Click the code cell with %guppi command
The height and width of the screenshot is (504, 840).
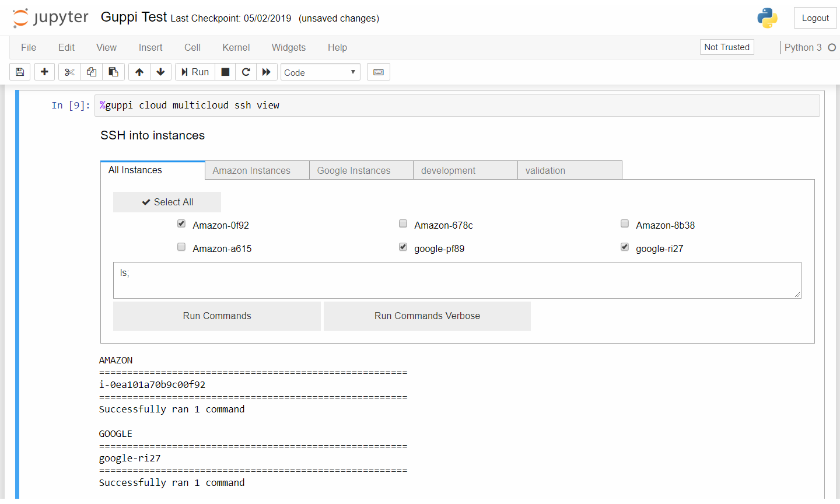[x=457, y=106]
